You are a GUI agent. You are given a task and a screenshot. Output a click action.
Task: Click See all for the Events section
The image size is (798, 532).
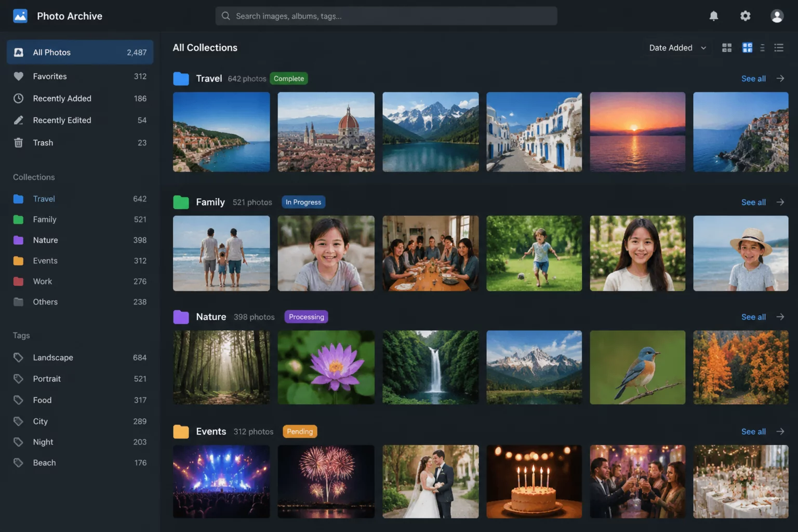(x=753, y=432)
